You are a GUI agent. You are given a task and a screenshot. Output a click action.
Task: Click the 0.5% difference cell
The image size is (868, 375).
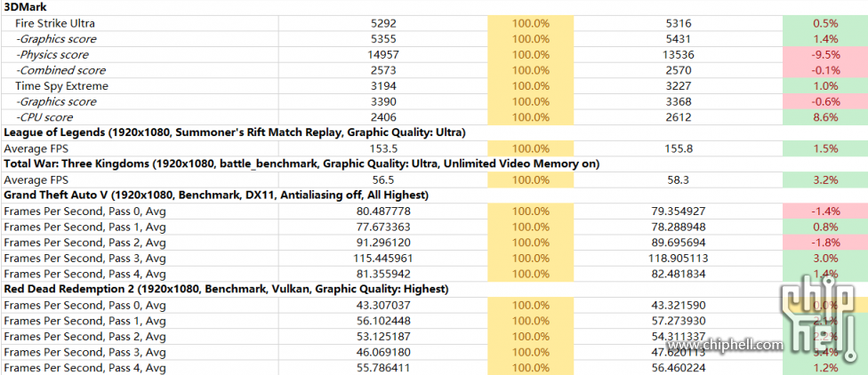click(x=825, y=24)
